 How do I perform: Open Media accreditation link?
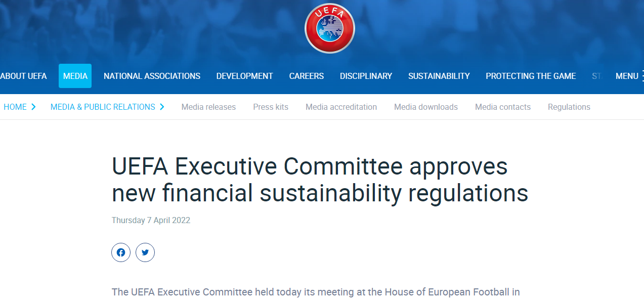[341, 107]
